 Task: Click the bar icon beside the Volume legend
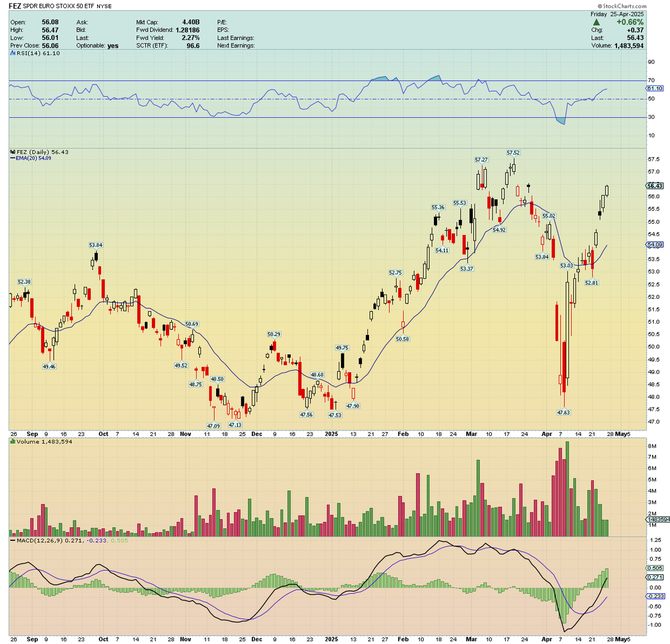point(12,441)
